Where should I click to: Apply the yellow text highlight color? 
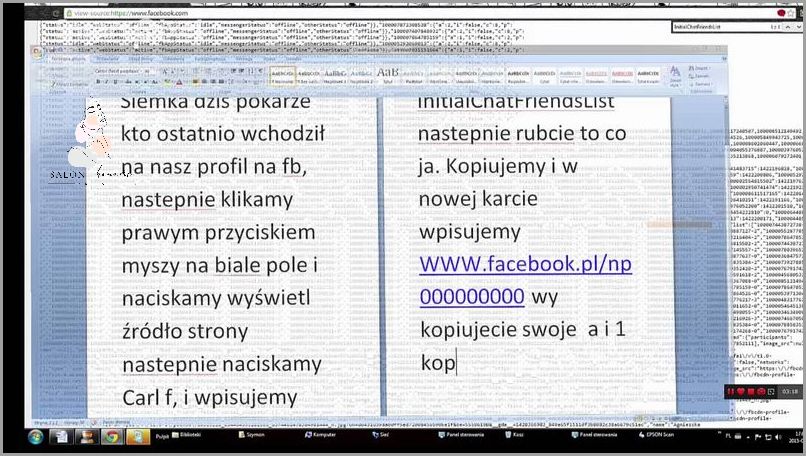tap(168, 82)
